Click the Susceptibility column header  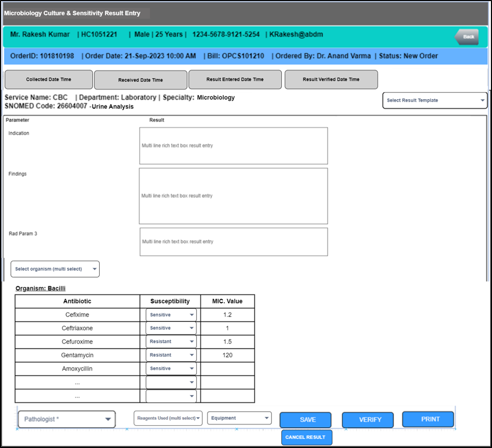[x=170, y=301]
